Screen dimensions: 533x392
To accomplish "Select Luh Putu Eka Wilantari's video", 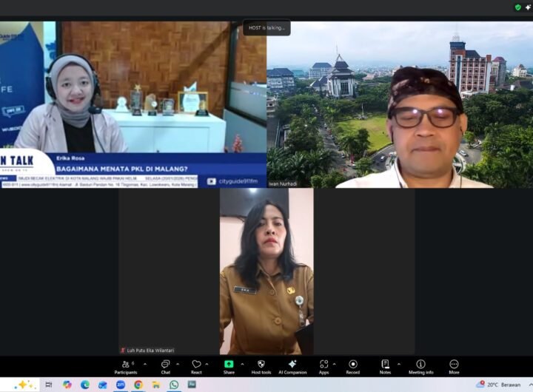I will (x=266, y=271).
